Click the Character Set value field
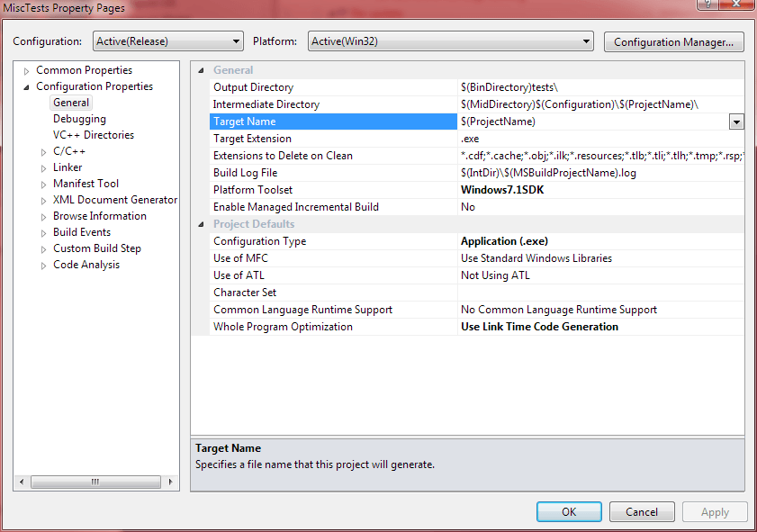757x532 pixels. (599, 293)
